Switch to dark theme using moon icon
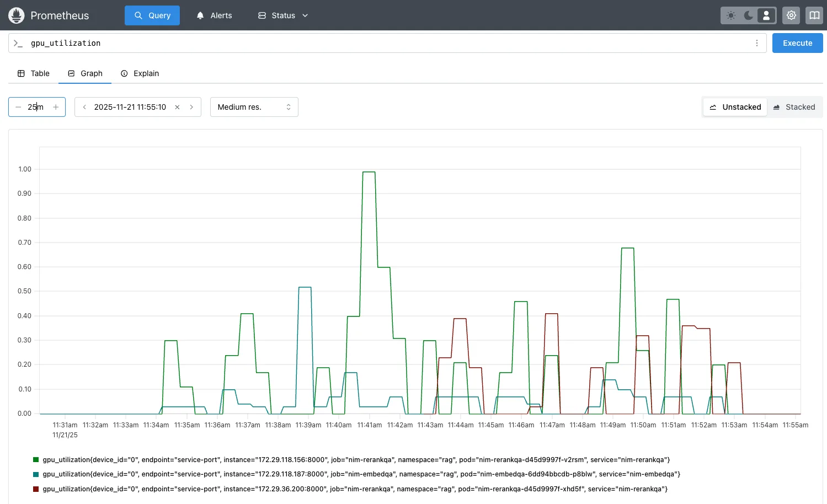 (x=748, y=15)
